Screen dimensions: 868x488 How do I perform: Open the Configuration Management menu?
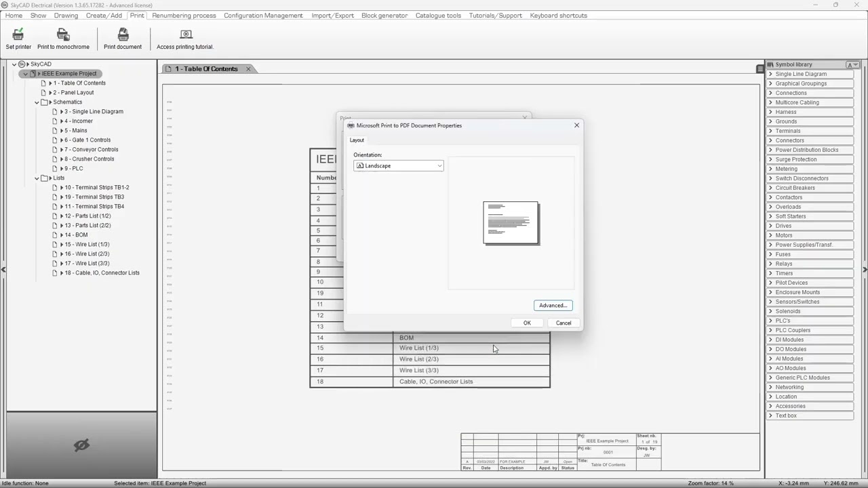(x=263, y=15)
